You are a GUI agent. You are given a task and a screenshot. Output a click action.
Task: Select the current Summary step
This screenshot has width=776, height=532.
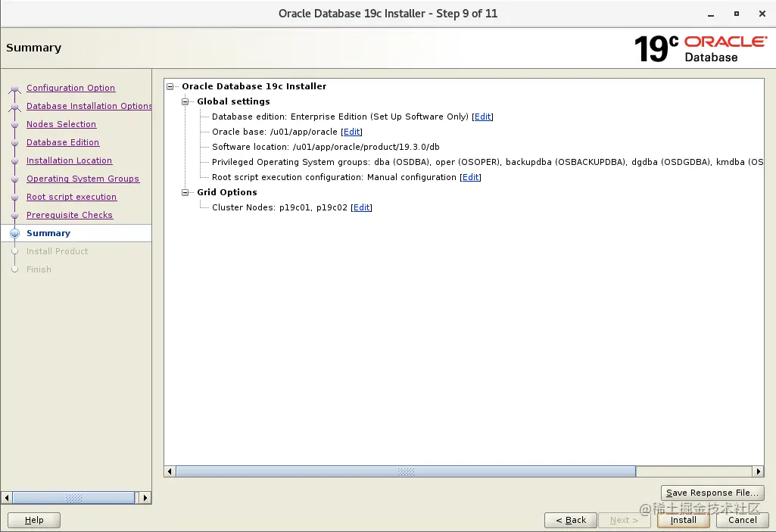click(48, 233)
